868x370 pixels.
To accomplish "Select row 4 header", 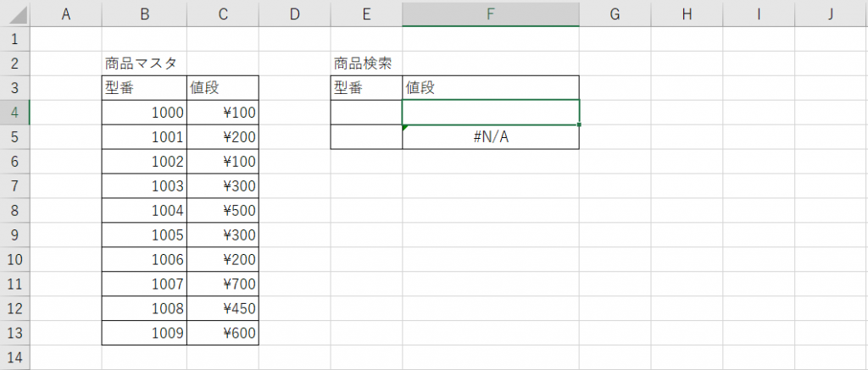I will (x=15, y=112).
